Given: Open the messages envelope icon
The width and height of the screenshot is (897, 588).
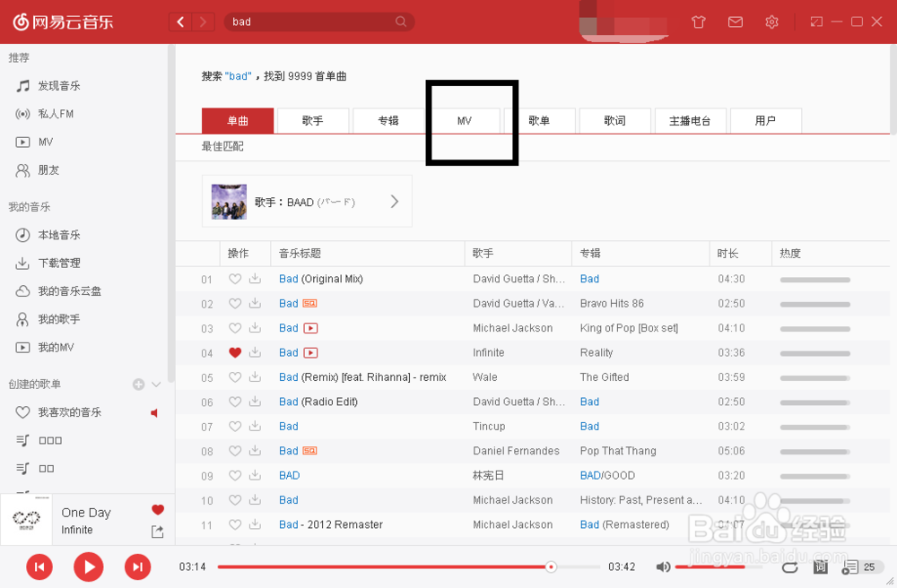Looking at the screenshot, I should pos(736,22).
